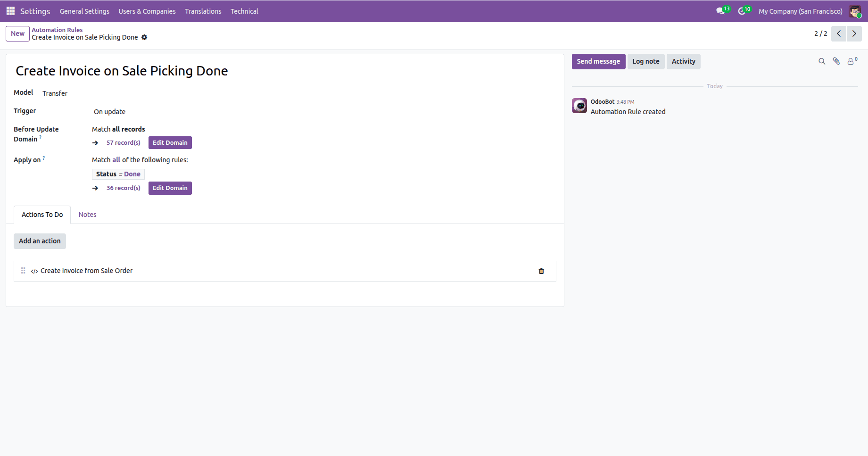
Task: Click the OdooBot author name
Action: 603,102
